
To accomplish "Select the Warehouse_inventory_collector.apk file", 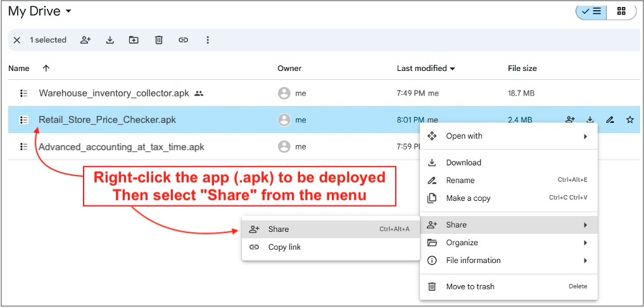I will (113, 93).
